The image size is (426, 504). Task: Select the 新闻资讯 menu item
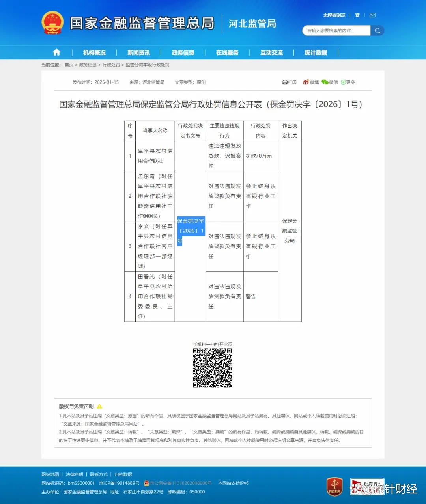(x=138, y=52)
